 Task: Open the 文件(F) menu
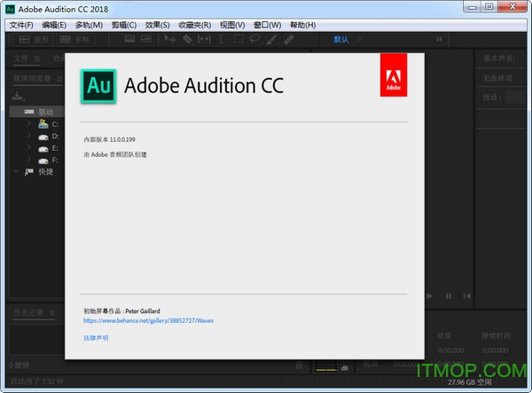point(21,25)
